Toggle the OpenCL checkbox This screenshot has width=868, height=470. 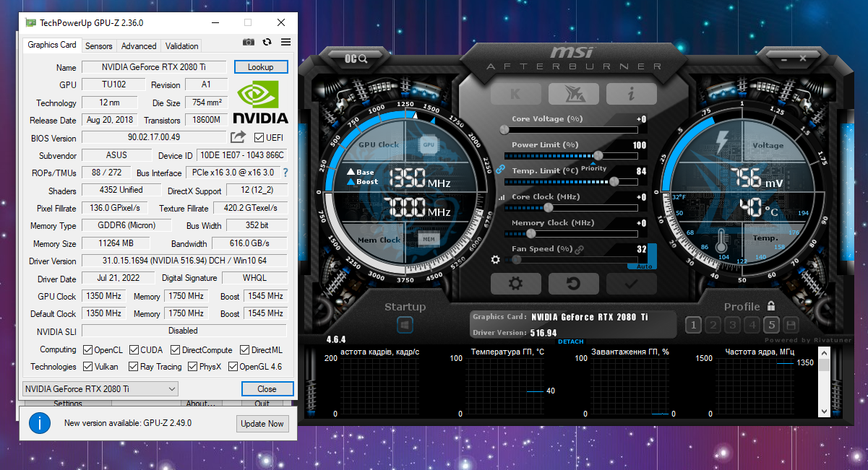(x=87, y=349)
